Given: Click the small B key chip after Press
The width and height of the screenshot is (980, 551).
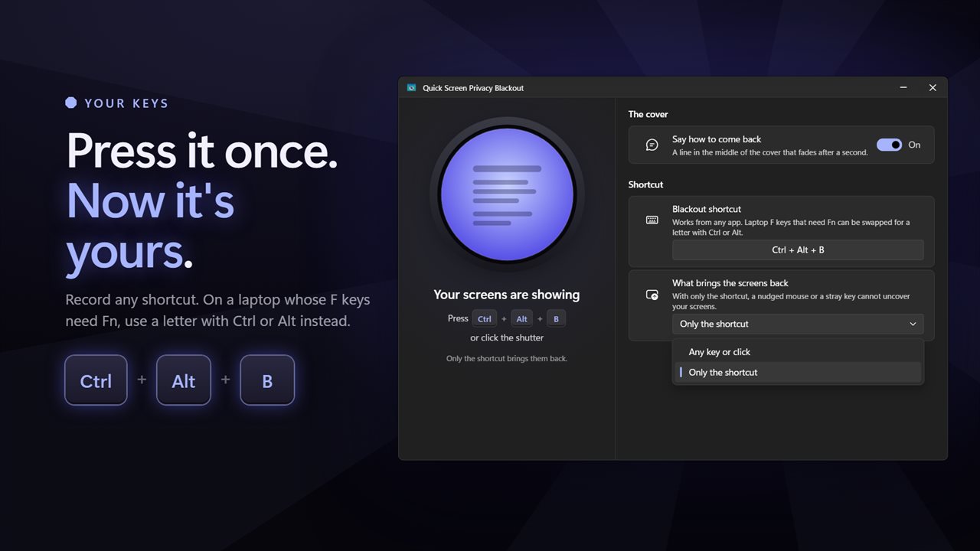Looking at the screenshot, I should click(557, 319).
